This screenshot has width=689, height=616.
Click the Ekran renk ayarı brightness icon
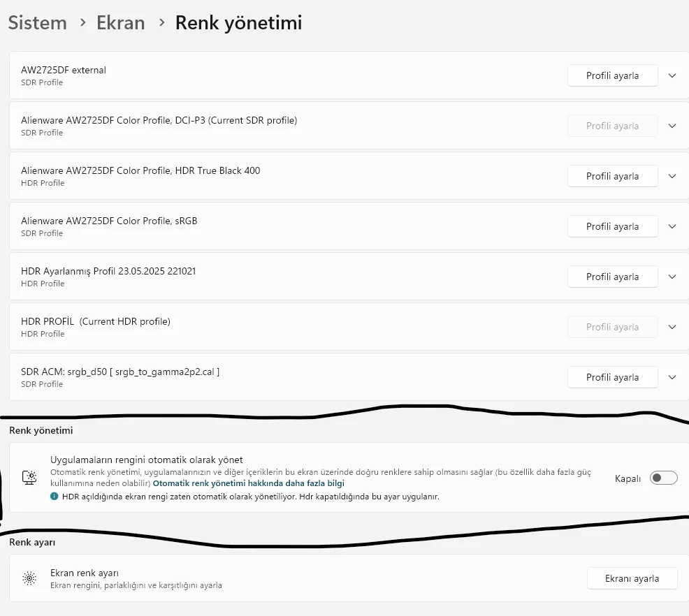tap(29, 579)
